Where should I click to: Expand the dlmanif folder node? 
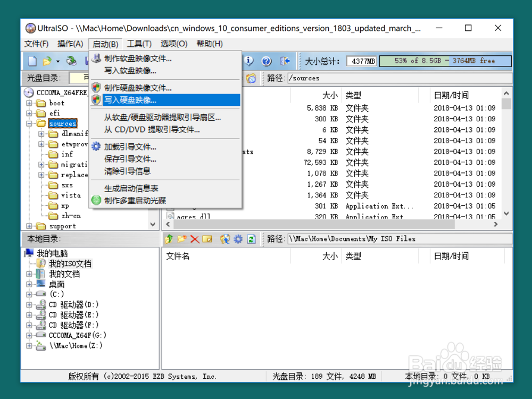pos(41,134)
